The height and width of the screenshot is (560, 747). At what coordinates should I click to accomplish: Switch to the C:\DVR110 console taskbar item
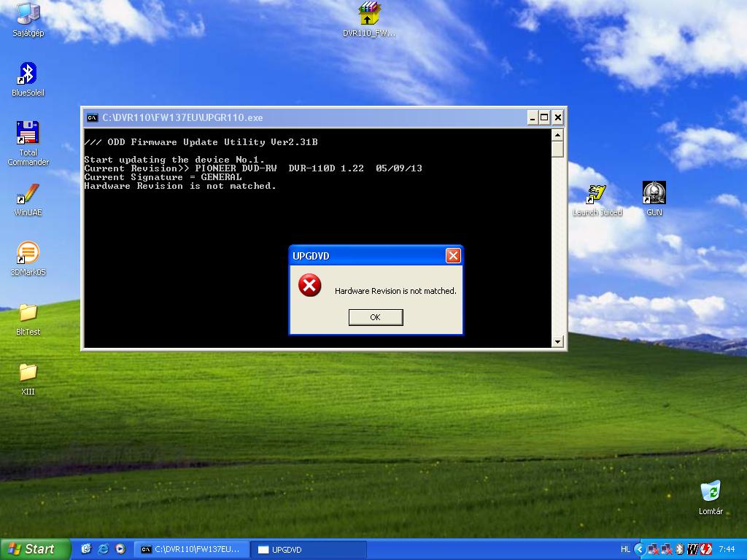pyautogui.click(x=191, y=550)
